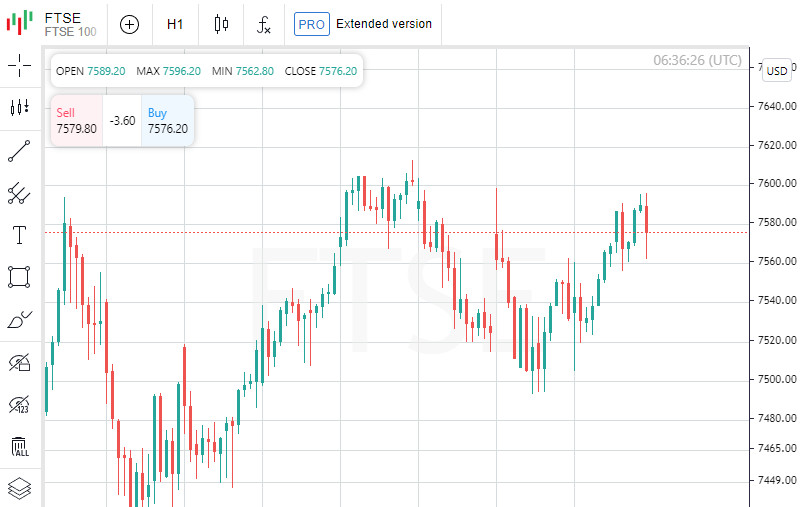Click the 7465.00 price axis label
The height and width of the screenshot is (507, 806).
click(777, 448)
